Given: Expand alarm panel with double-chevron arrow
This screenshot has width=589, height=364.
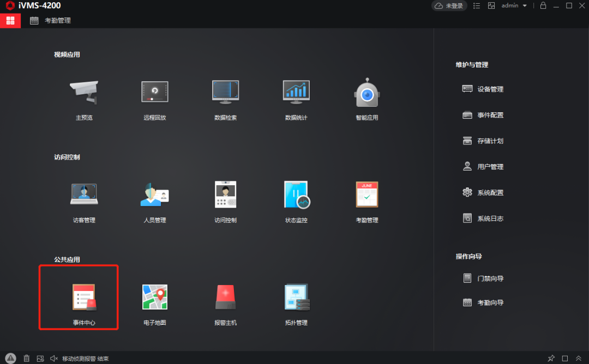Looking at the screenshot, I should pos(579,359).
